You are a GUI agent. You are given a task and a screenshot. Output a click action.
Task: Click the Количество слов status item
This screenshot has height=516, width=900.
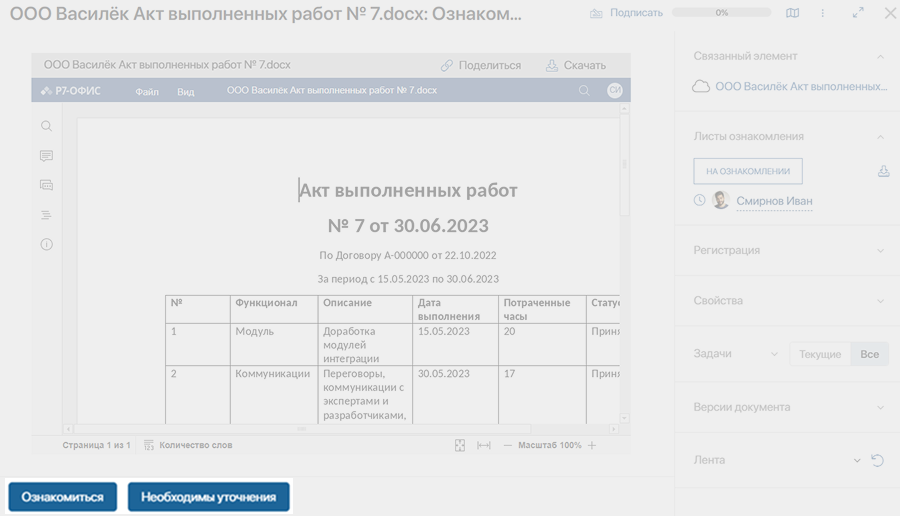click(196, 445)
